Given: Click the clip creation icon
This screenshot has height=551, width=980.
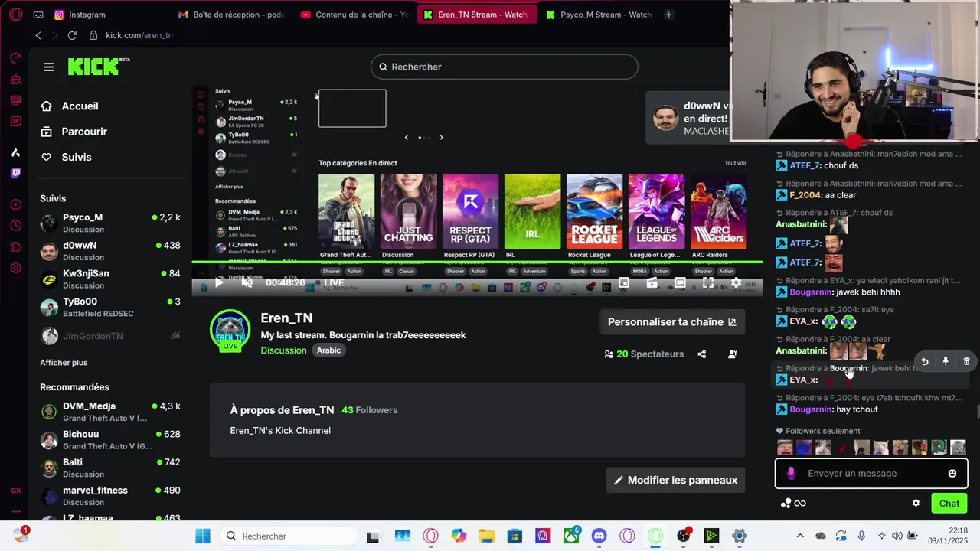Looking at the screenshot, I should coord(652,282).
